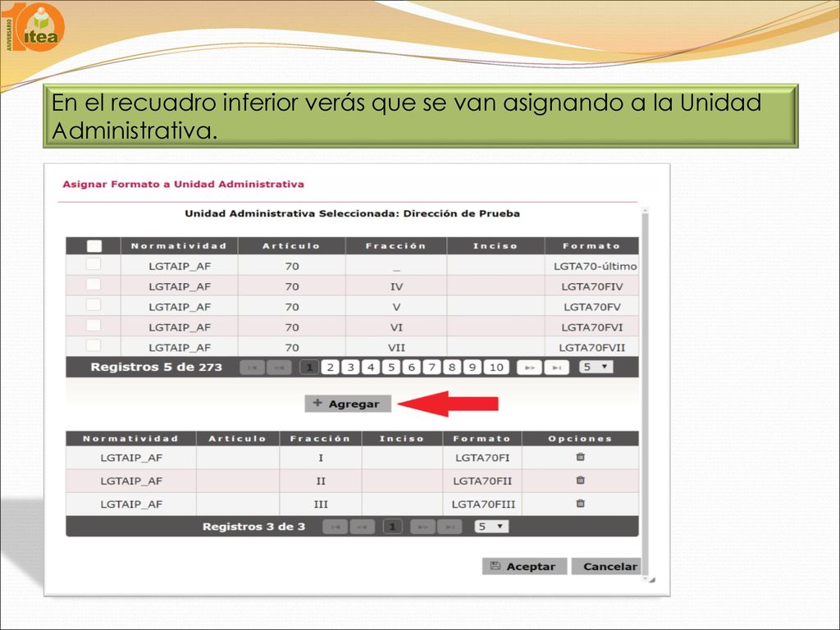Select page 1 in upper table paginator
Viewport: 840px width, 630px height.
pos(309,367)
